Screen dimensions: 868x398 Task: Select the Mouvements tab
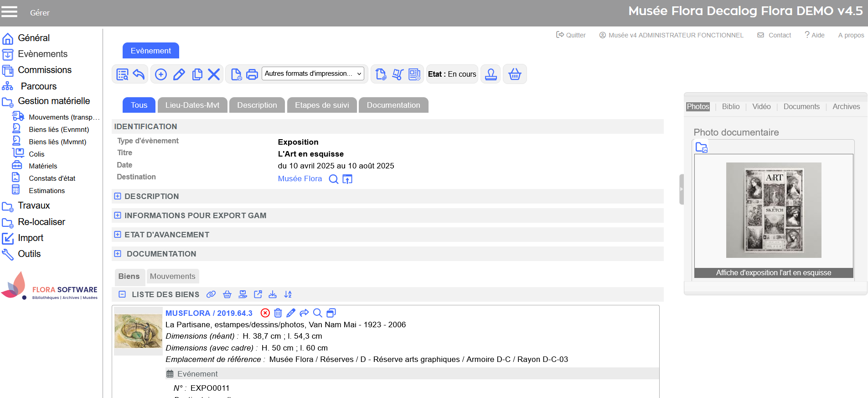172,276
